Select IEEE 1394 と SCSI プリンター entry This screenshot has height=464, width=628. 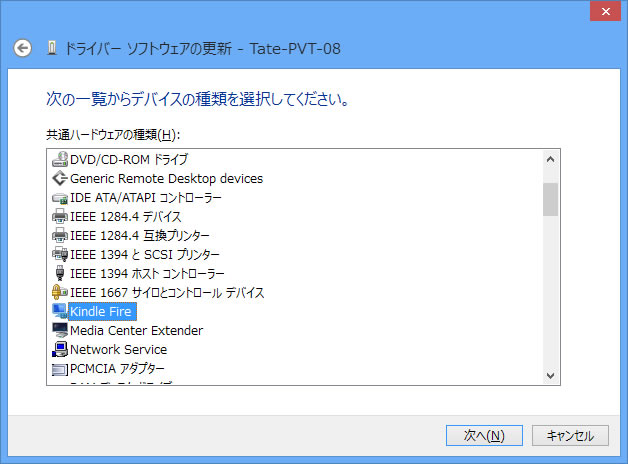pos(145,254)
